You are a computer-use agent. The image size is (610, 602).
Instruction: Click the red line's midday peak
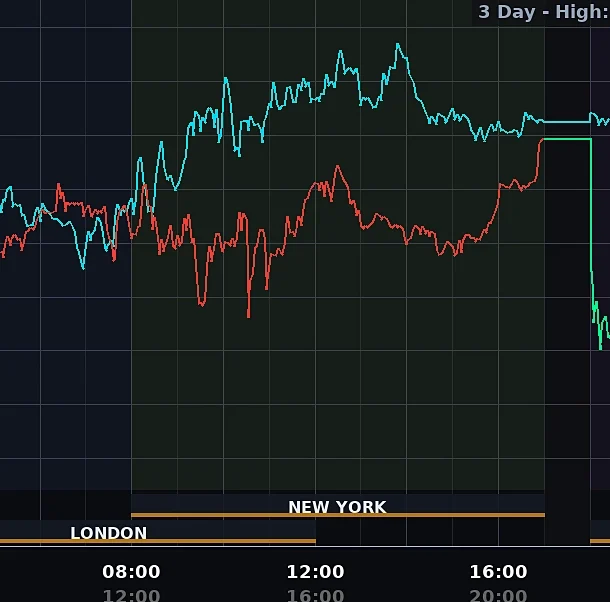coord(337,167)
